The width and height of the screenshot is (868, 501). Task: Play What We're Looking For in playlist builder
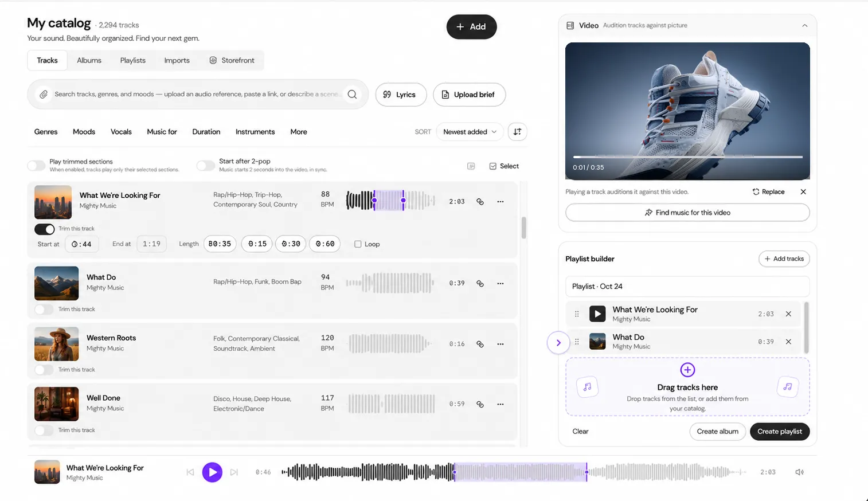[597, 314]
